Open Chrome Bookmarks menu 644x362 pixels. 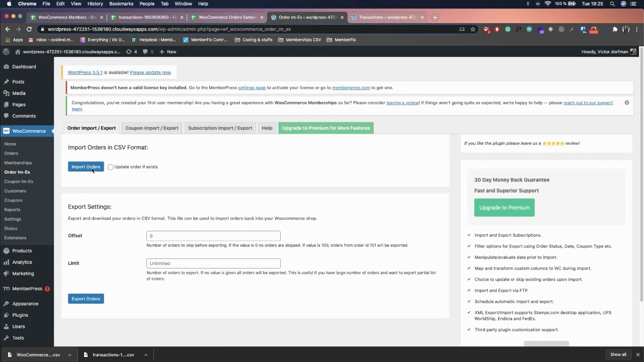tap(121, 4)
